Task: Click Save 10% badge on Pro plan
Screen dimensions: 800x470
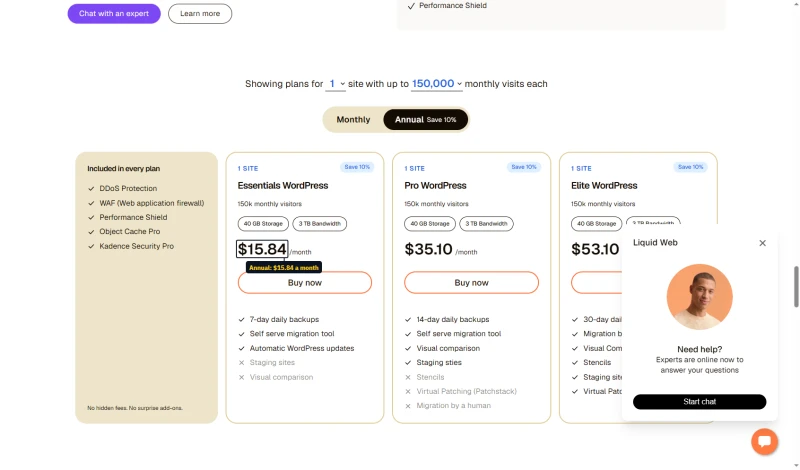Action: tap(523, 167)
